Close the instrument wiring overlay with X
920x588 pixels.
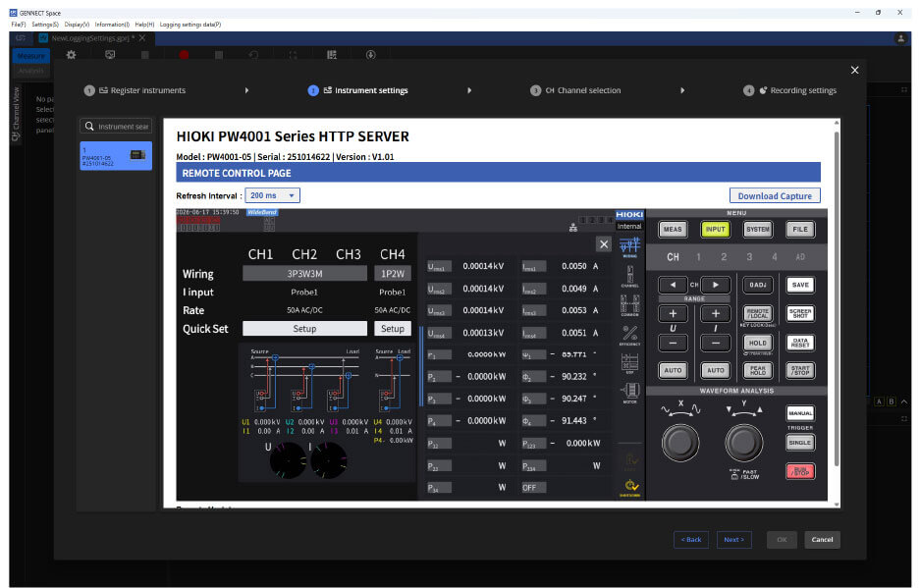coord(604,244)
